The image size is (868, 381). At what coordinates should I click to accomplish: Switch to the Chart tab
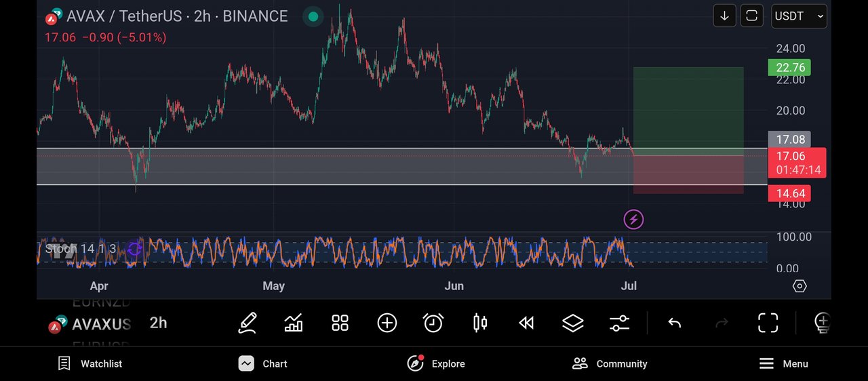pyautogui.click(x=262, y=364)
